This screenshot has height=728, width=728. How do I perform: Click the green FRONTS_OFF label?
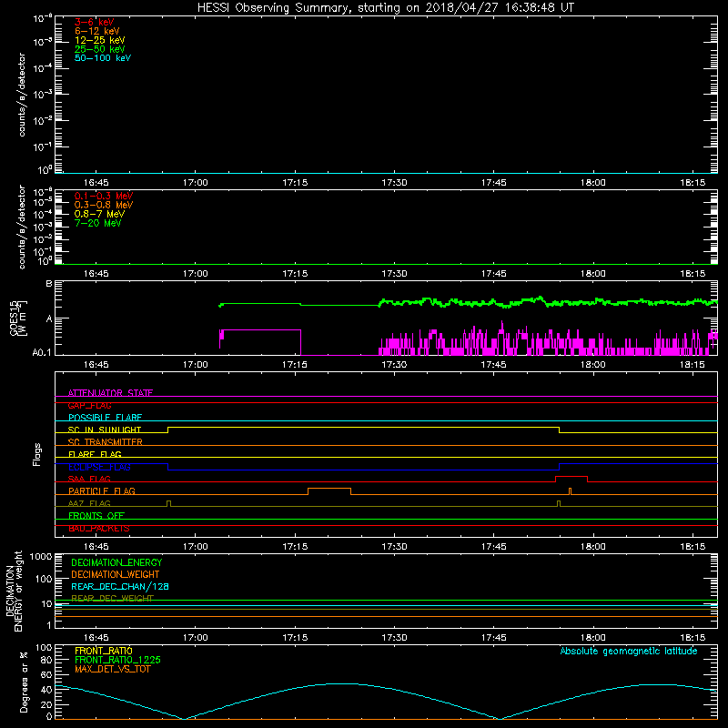click(x=96, y=515)
